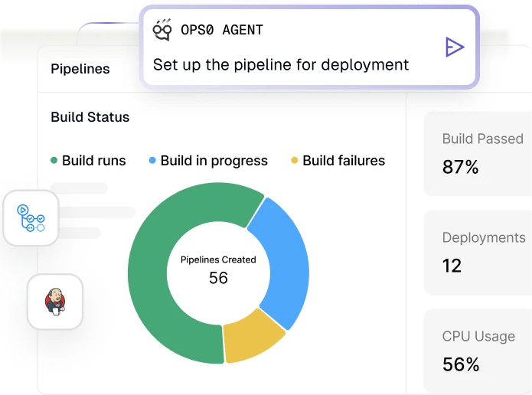The width and height of the screenshot is (532, 395).
Task: Select the Pipelines tab header
Action: click(x=80, y=69)
